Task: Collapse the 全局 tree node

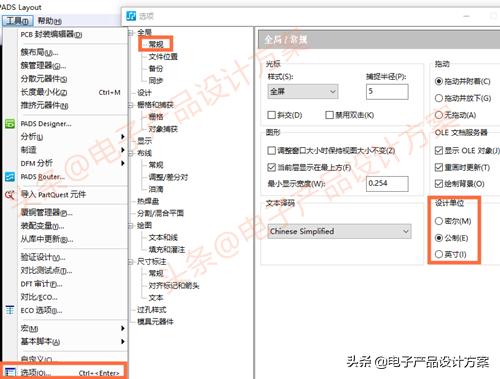Action: click(131, 33)
